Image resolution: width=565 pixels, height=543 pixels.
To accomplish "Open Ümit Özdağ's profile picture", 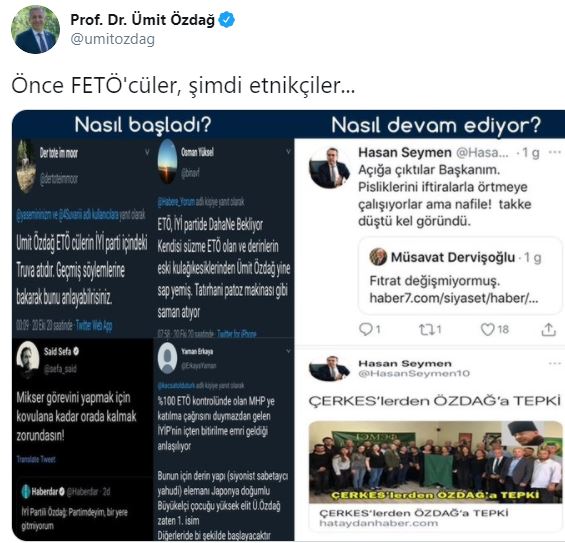I will point(35,30).
